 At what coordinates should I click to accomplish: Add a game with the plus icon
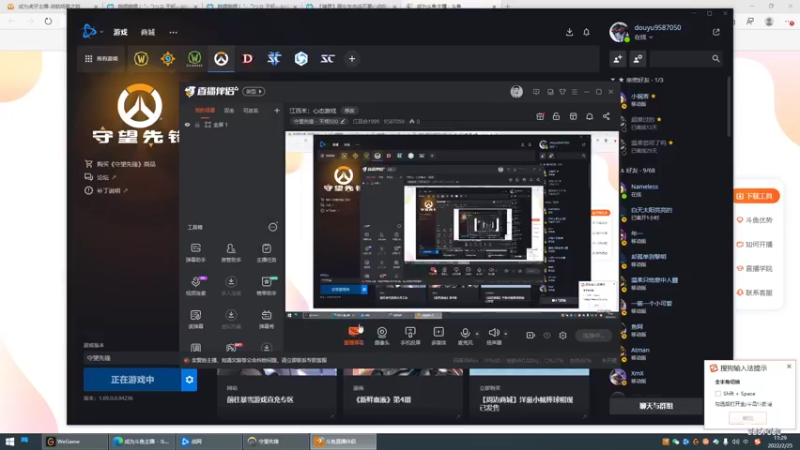[352, 59]
